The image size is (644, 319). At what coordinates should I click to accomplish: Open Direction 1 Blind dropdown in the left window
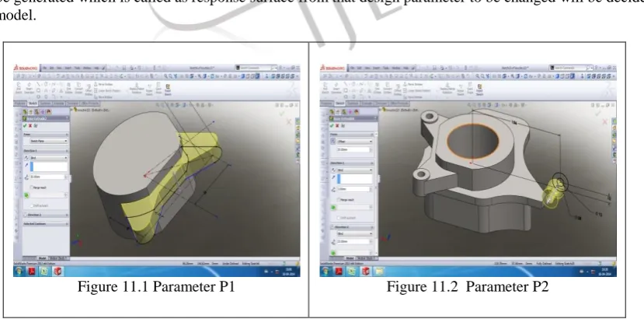tap(49, 158)
